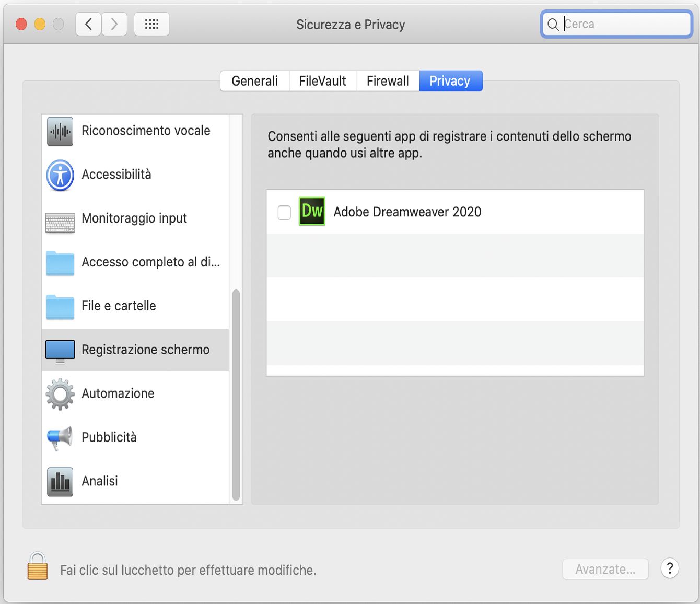Select the Registrazione schermo monitor icon
This screenshot has width=700, height=604.
60,350
